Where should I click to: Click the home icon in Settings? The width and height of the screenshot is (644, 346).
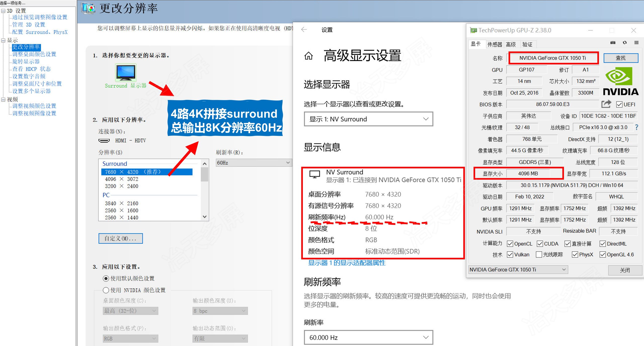click(x=308, y=56)
